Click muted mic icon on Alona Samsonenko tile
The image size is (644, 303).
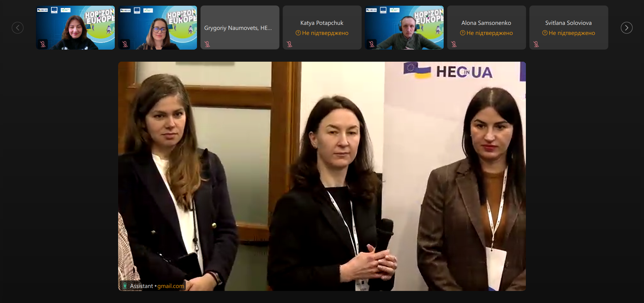pos(454,44)
